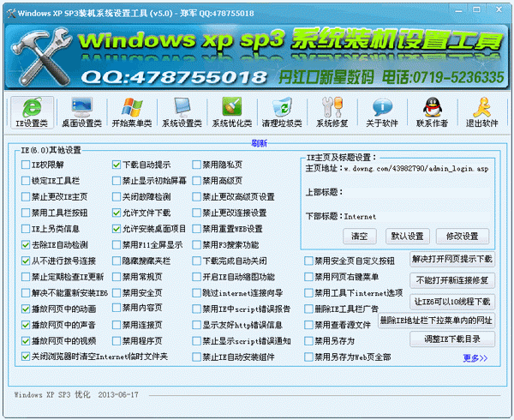Uncheck 播放网页中的声音 checkbox
The width and height of the screenshot is (514, 420).
(x=26, y=325)
